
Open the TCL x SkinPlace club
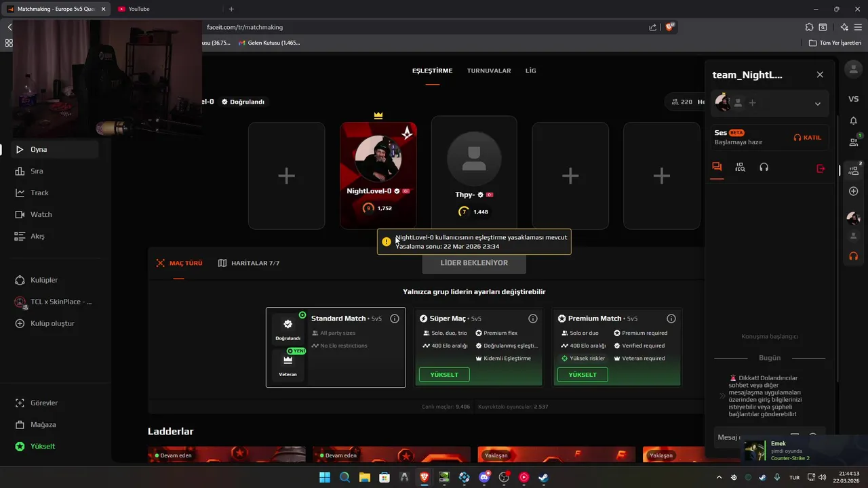[54, 302]
